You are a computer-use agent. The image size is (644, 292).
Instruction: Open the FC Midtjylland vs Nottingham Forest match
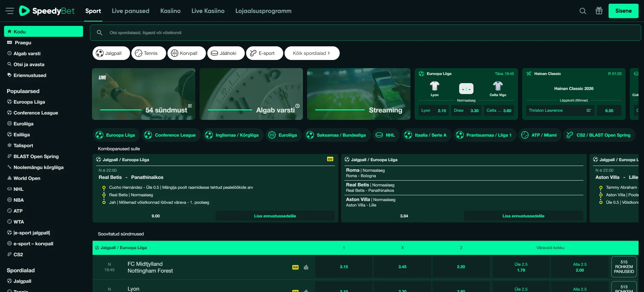(150, 267)
